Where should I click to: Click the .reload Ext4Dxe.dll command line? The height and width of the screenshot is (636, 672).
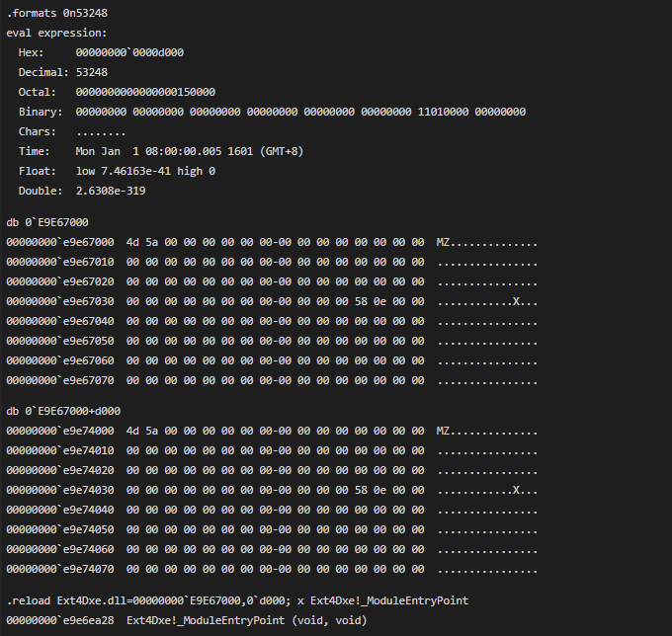pyautogui.click(x=237, y=600)
